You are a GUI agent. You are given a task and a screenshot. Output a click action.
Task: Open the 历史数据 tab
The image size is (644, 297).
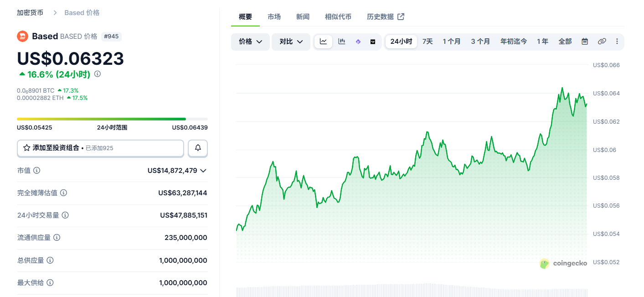point(386,17)
